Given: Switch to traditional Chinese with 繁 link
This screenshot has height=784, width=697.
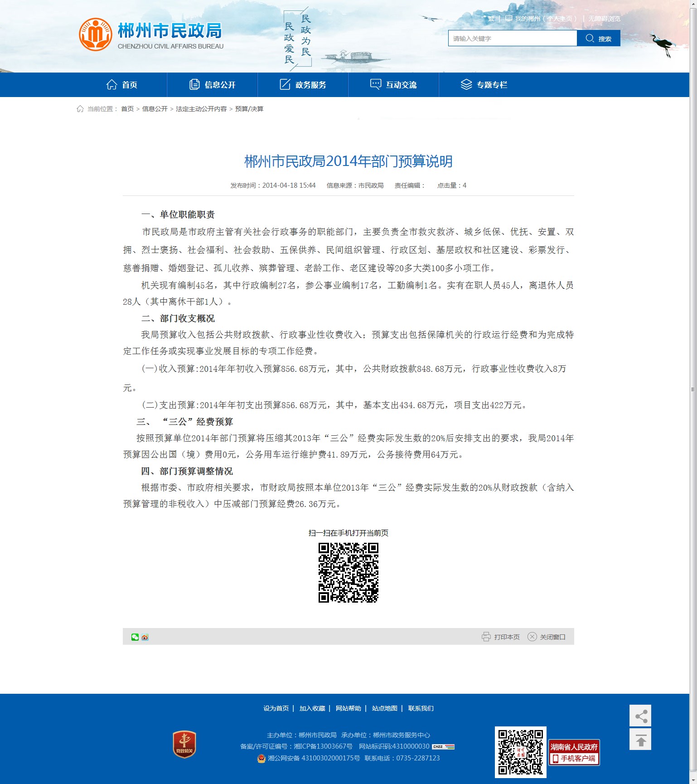Looking at the screenshot, I should (x=491, y=19).
